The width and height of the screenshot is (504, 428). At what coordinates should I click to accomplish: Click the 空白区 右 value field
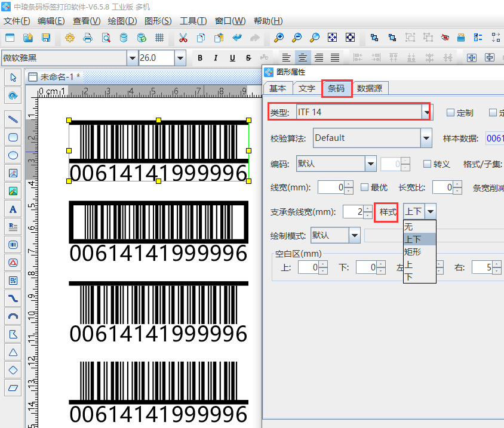[x=482, y=267]
